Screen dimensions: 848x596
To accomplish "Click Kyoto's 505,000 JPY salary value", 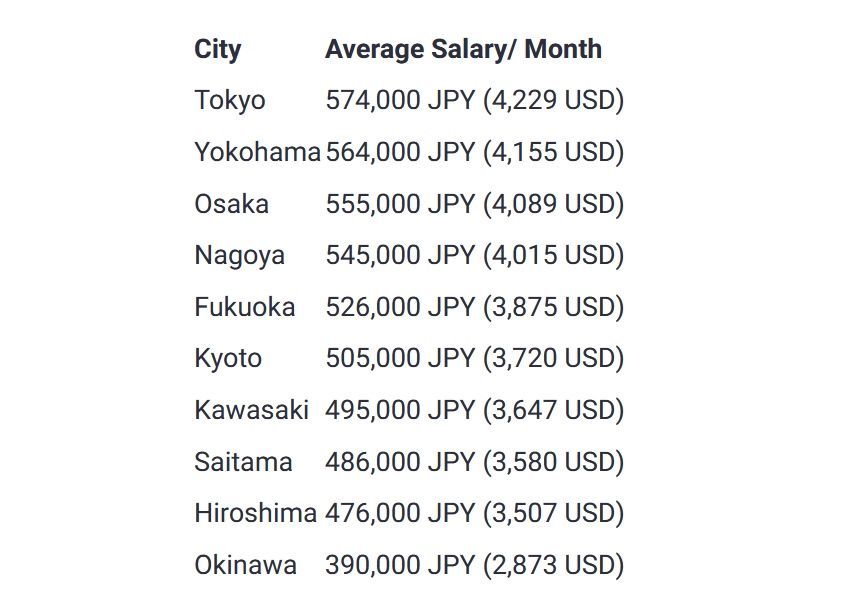I will point(475,359).
